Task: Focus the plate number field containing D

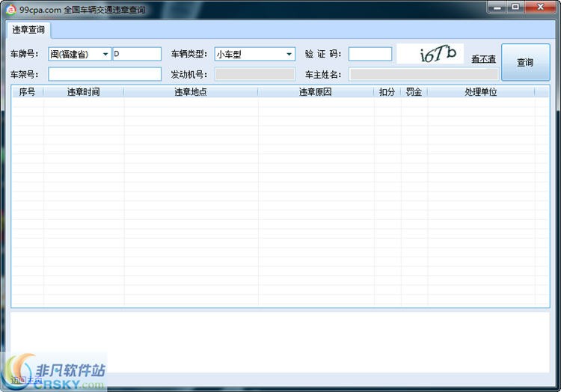Action: (x=137, y=54)
